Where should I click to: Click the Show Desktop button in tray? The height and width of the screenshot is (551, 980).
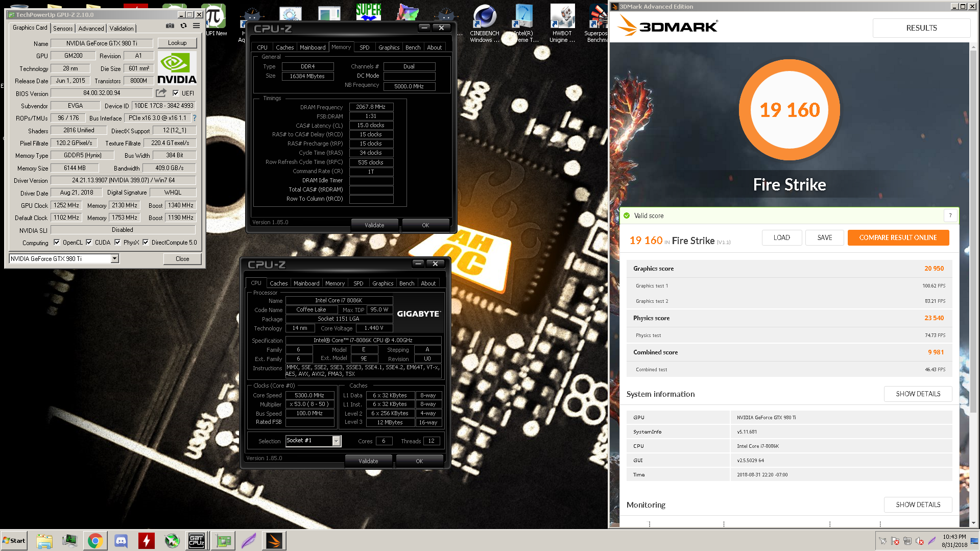974,541
